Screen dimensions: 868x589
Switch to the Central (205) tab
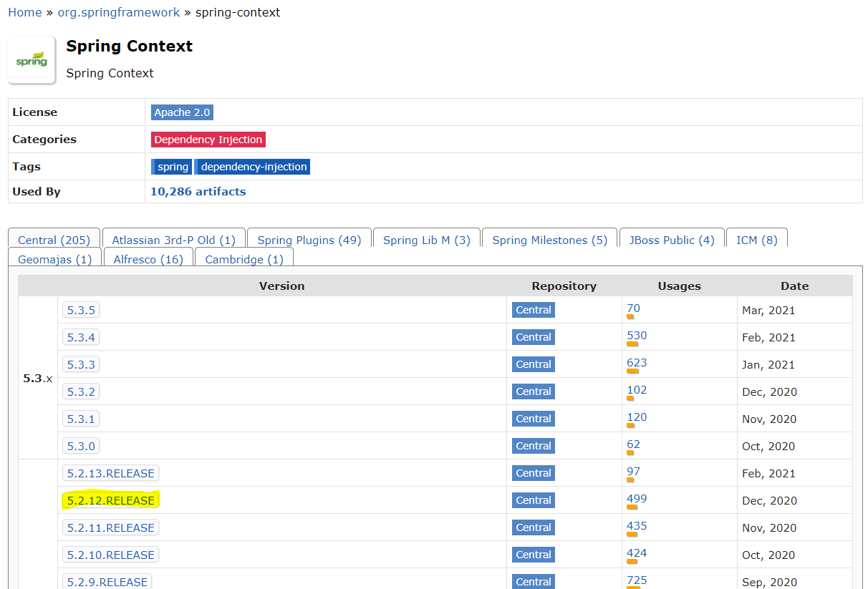pos(54,240)
